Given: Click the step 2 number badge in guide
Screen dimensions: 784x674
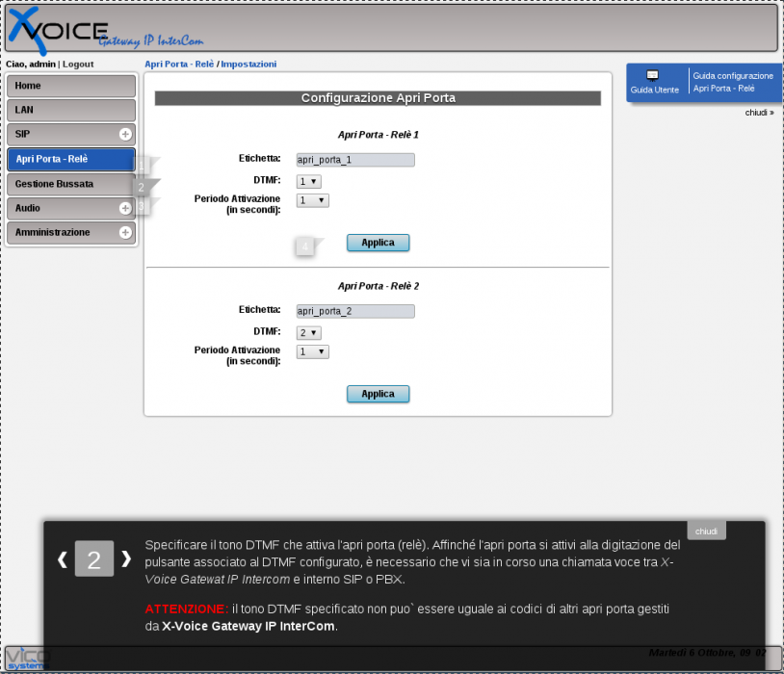Looking at the screenshot, I should tap(94, 558).
